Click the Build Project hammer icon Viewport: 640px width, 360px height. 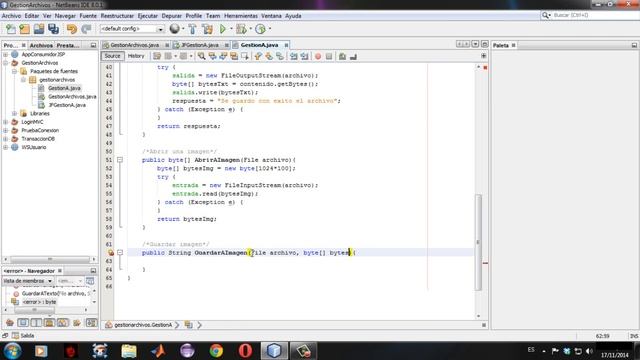click(192, 29)
